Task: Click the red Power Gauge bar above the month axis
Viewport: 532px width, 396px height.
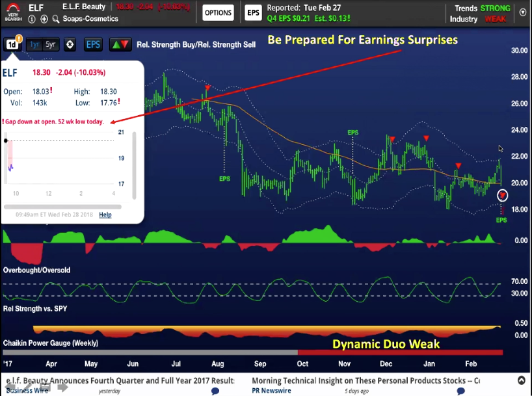Action: pos(401,352)
